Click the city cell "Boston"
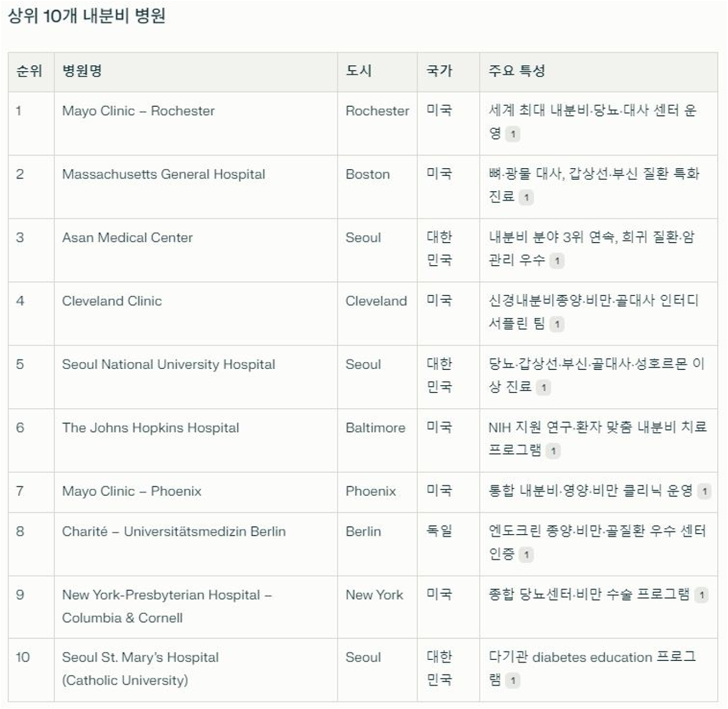Viewport: 728px width, 709px height. (367, 174)
